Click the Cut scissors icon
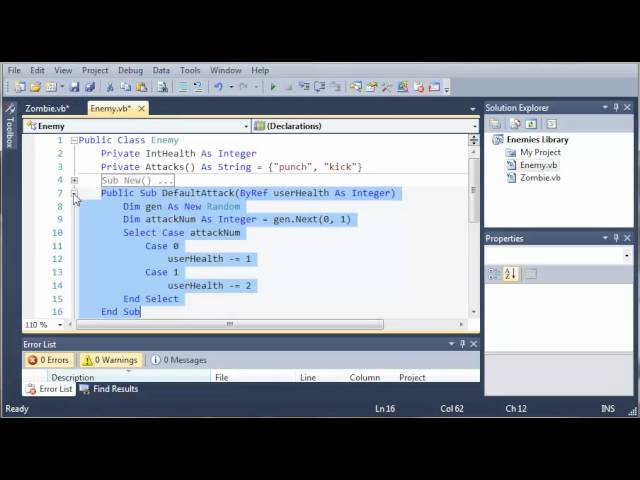The height and width of the screenshot is (480, 640). point(110,87)
